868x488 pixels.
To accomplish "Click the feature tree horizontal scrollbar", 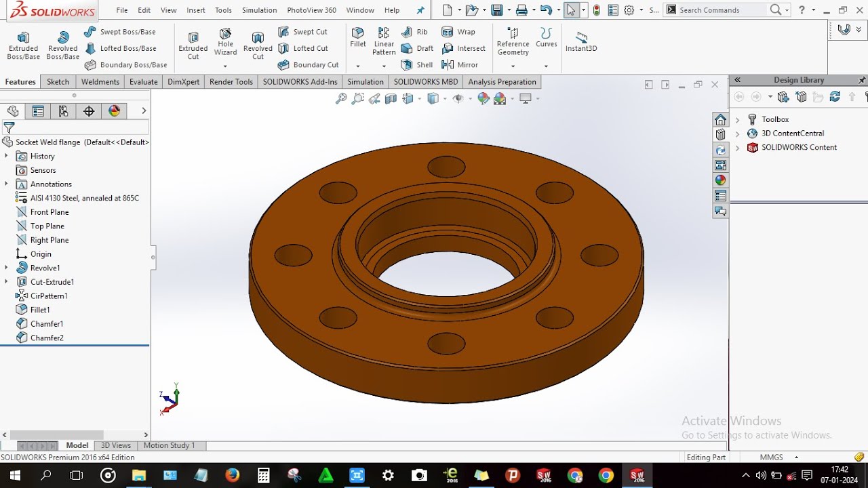I will click(x=56, y=434).
